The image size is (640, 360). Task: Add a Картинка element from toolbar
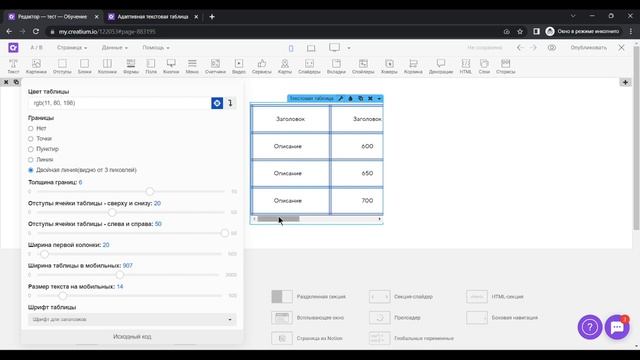pyautogui.click(x=36, y=66)
